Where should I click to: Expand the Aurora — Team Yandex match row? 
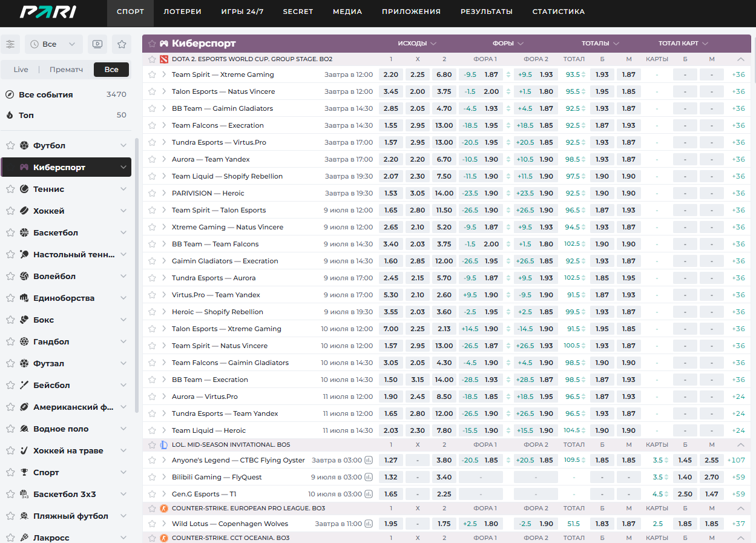[164, 159]
